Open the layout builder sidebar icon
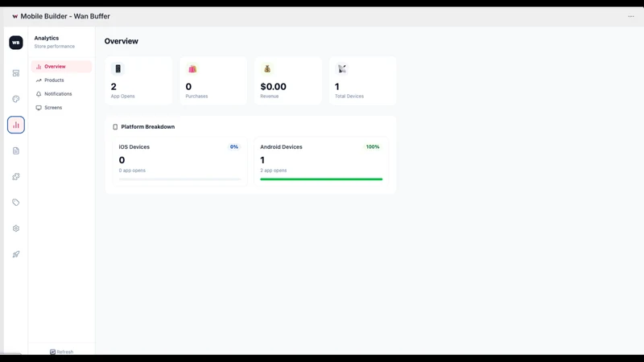The width and height of the screenshot is (644, 362). [x=16, y=73]
